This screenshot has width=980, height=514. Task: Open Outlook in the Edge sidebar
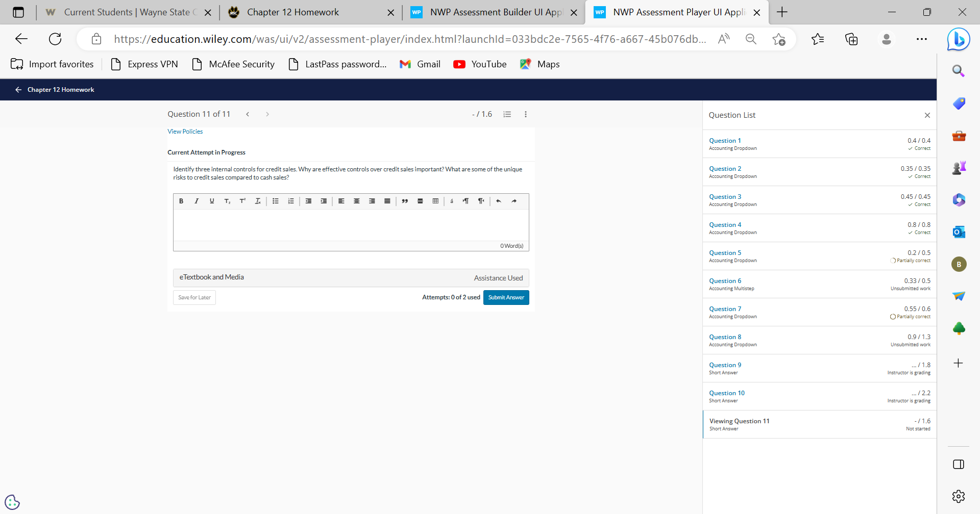pyautogui.click(x=959, y=232)
